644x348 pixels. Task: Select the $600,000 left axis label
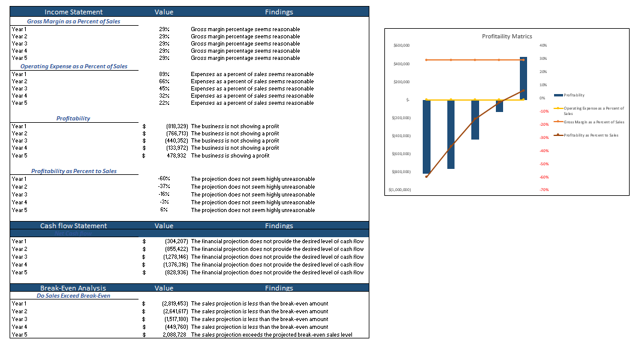pyautogui.click(x=401, y=46)
